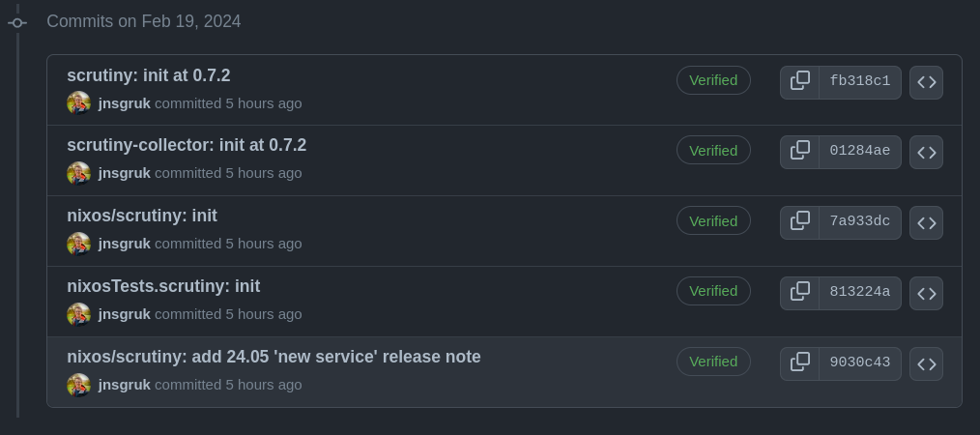Open jnsgruk avatar on first commit

coord(78,103)
